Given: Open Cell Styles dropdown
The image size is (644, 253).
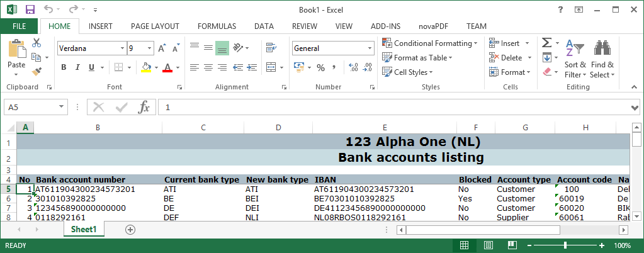Looking at the screenshot, I should (x=407, y=72).
